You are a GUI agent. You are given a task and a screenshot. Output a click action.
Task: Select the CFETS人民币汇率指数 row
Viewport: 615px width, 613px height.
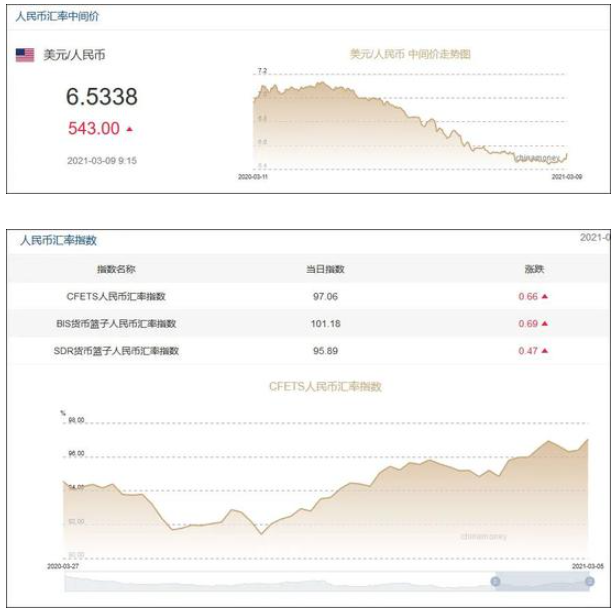tap(309, 296)
